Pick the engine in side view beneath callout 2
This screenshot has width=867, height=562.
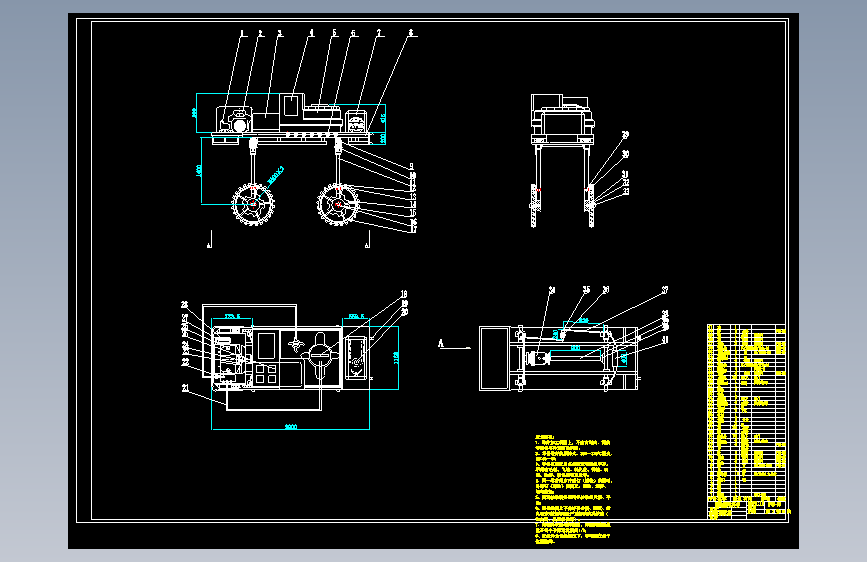pyautogui.click(x=239, y=121)
